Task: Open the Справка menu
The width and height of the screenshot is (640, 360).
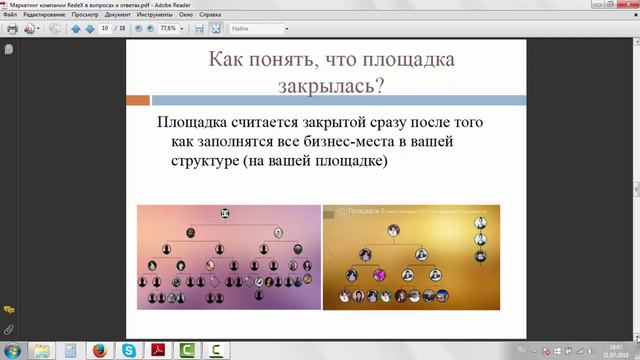Action: coord(210,14)
